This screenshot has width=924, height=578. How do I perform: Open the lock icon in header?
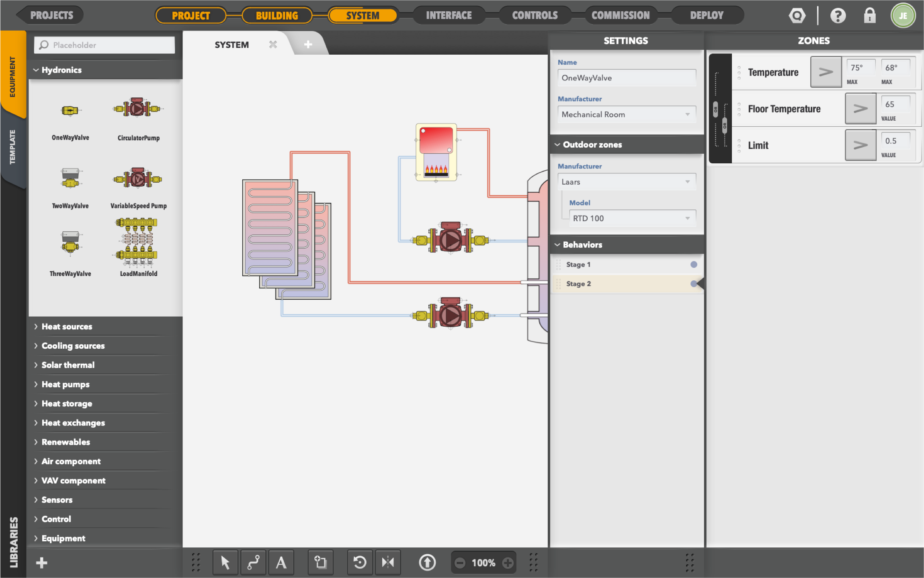pos(870,16)
